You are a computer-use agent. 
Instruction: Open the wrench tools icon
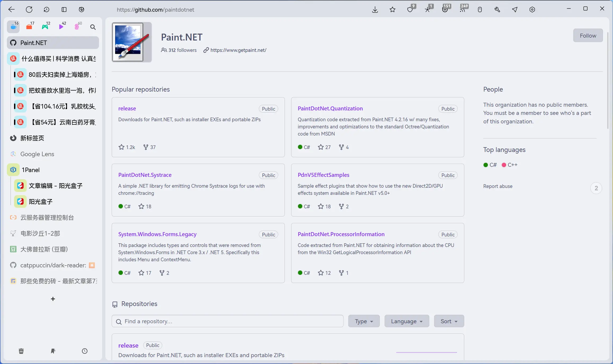pos(497,10)
